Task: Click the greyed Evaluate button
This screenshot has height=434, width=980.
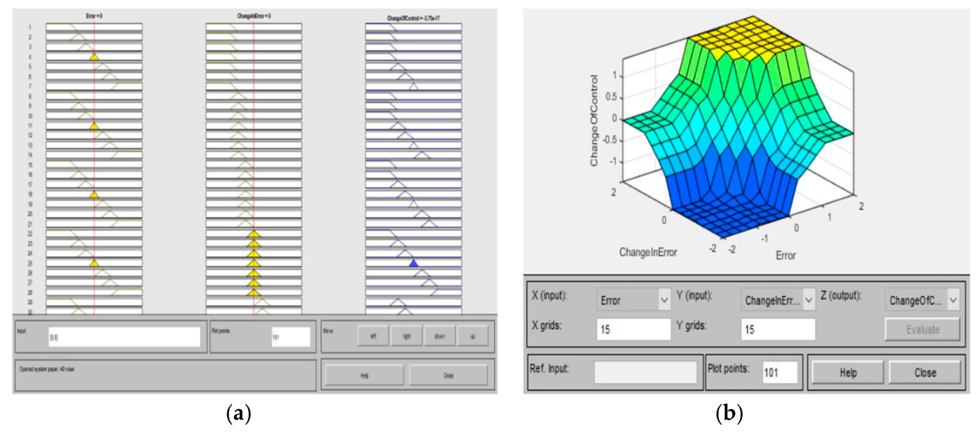Action: click(922, 329)
